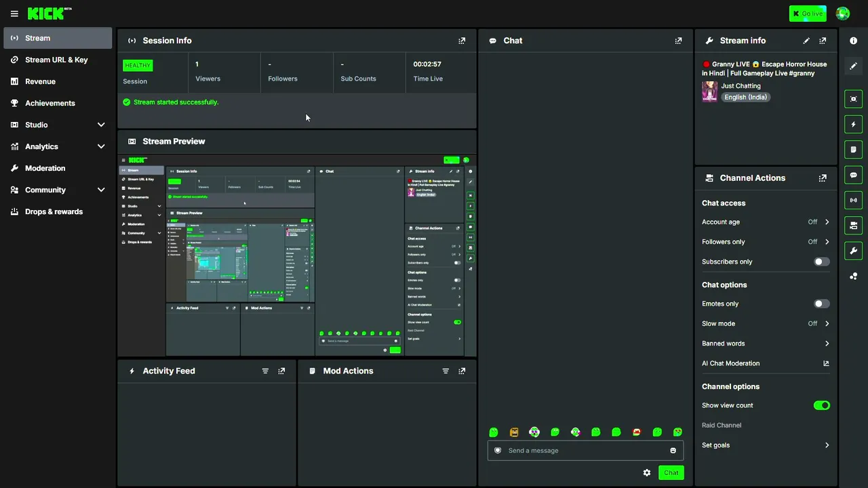Click the Just Chatting category thumbnail

710,91
